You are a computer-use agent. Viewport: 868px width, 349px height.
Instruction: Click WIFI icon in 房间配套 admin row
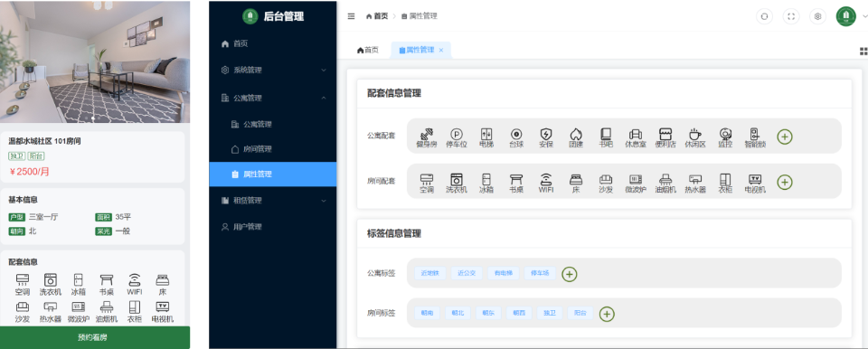[546, 180]
